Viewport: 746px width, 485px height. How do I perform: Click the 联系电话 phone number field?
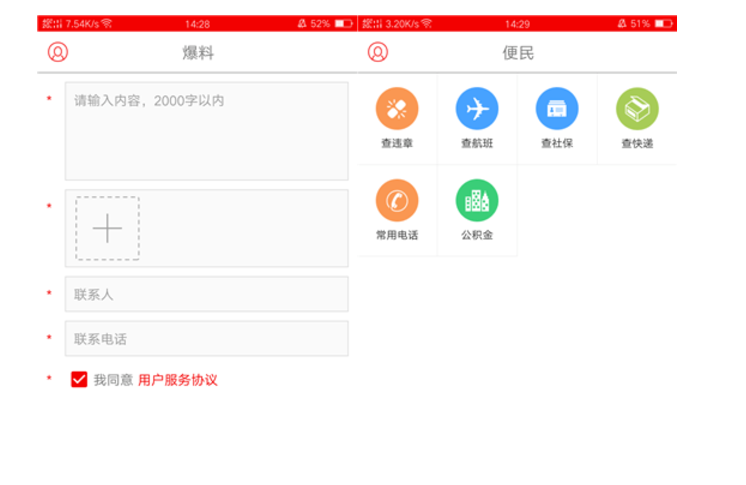206,339
